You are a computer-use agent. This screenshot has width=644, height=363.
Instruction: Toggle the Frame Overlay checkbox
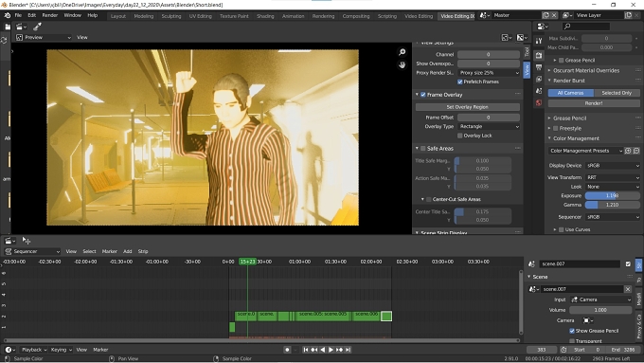[423, 95]
